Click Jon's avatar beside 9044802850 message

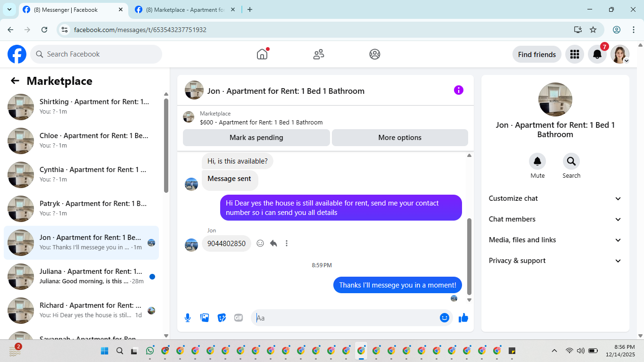pyautogui.click(x=191, y=245)
